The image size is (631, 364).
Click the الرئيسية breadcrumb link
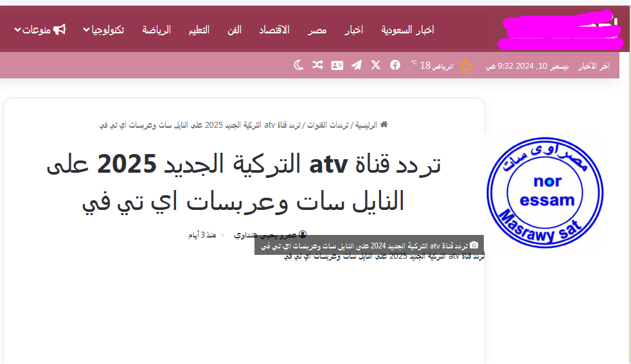(x=366, y=125)
